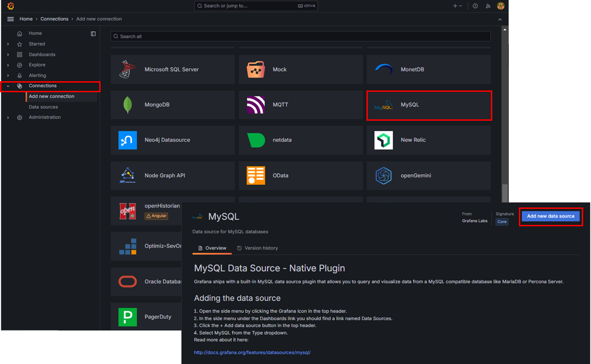Click the plus new-item icon in header

(x=455, y=6)
